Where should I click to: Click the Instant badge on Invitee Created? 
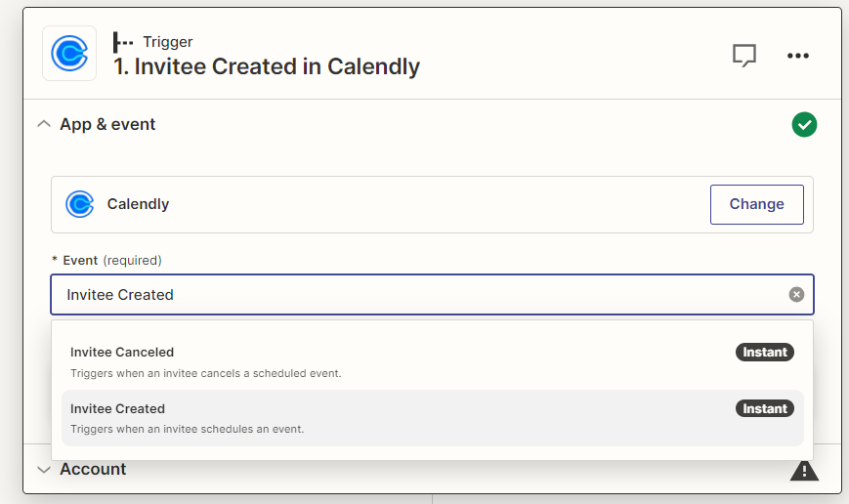pos(764,409)
